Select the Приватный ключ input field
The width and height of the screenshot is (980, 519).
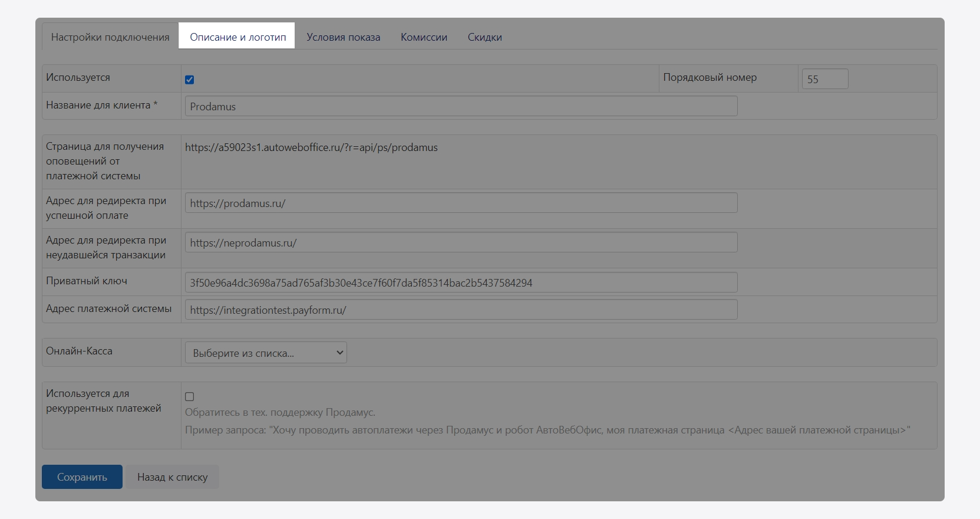(460, 283)
